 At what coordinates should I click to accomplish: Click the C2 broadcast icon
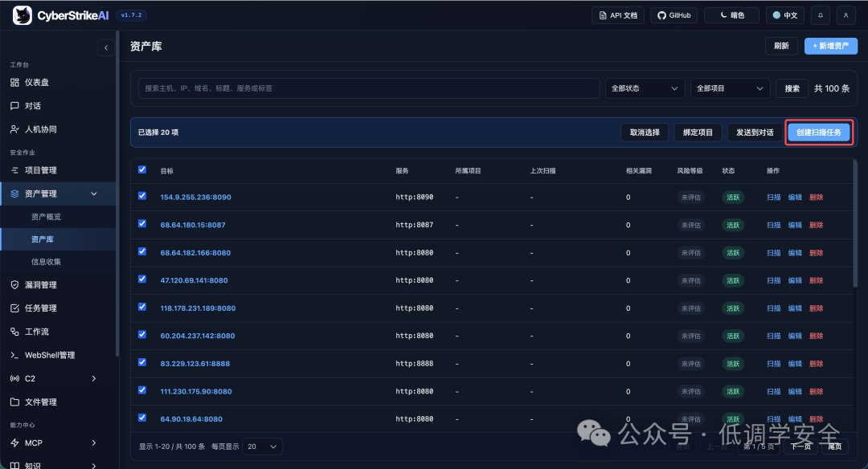click(15, 379)
